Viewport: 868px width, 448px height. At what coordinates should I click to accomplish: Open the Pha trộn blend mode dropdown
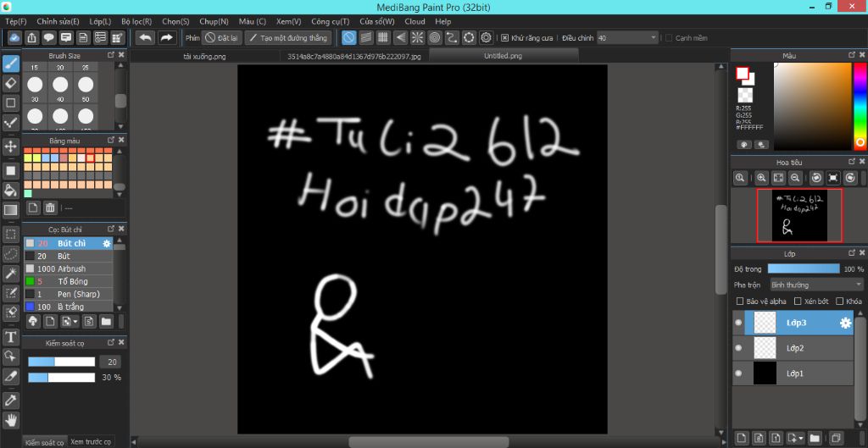point(816,285)
